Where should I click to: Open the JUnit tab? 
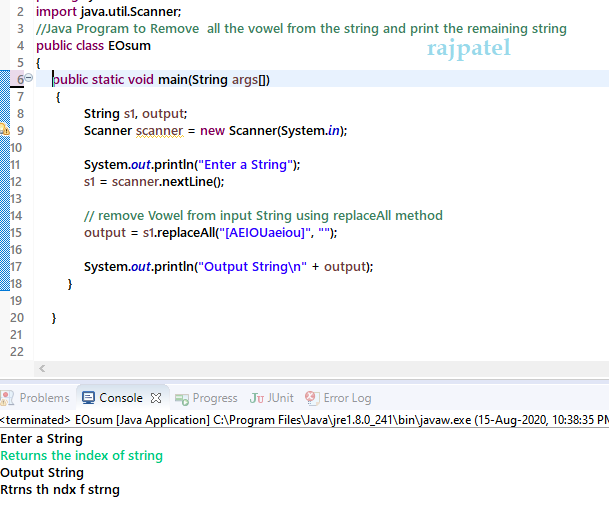coord(280,398)
